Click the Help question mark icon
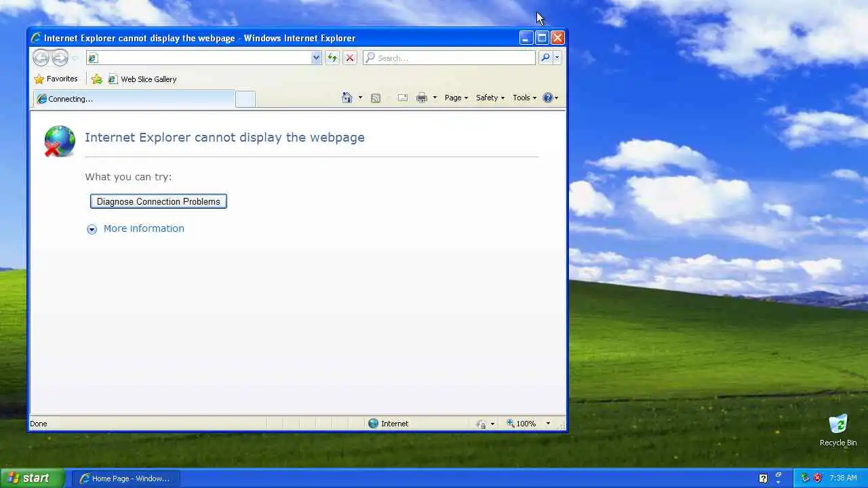 point(548,98)
